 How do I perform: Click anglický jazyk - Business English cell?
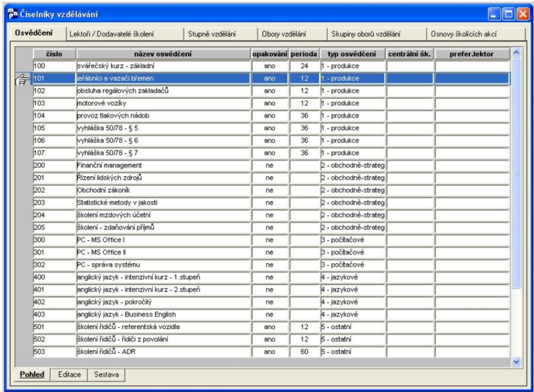click(164, 315)
